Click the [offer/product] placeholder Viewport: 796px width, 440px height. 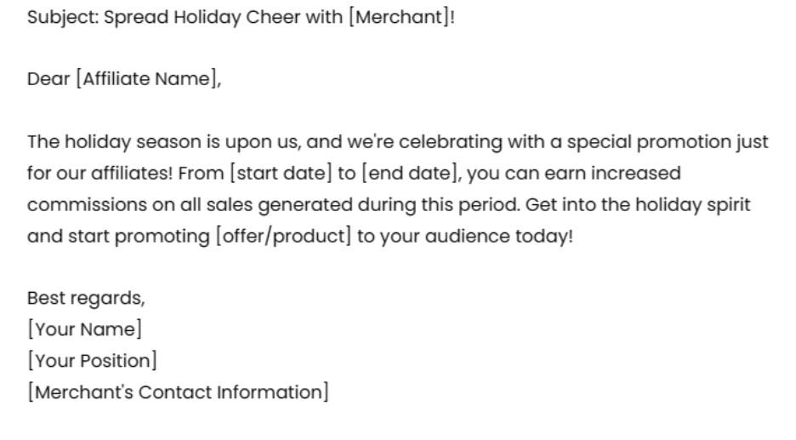[283, 236]
